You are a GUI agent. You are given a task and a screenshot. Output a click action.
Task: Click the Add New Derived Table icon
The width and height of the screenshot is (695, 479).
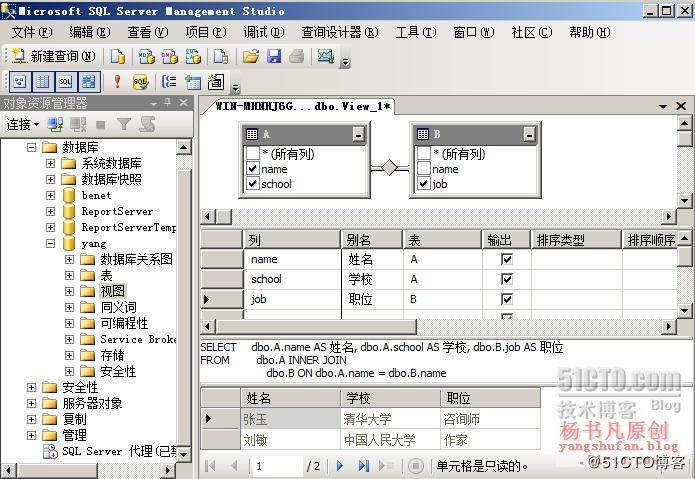pyautogui.click(x=216, y=82)
